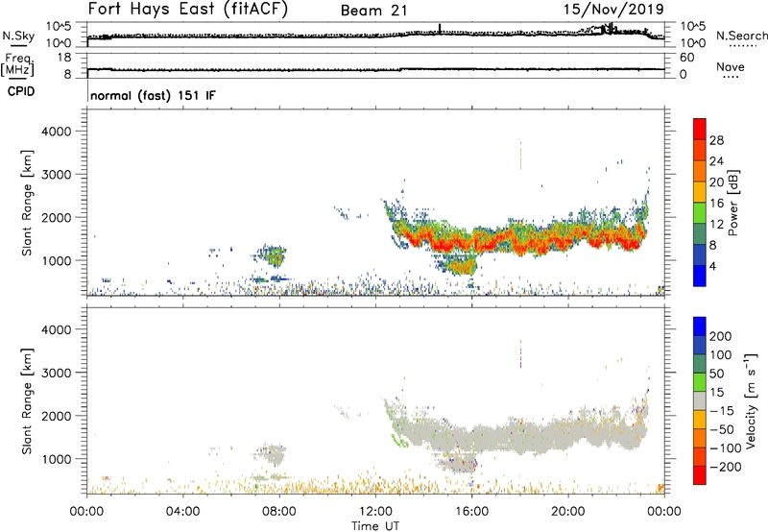Image resolution: width=768 pixels, height=532 pixels.
Task: Click the date '15/Nov/2019'
Action: coord(613,9)
